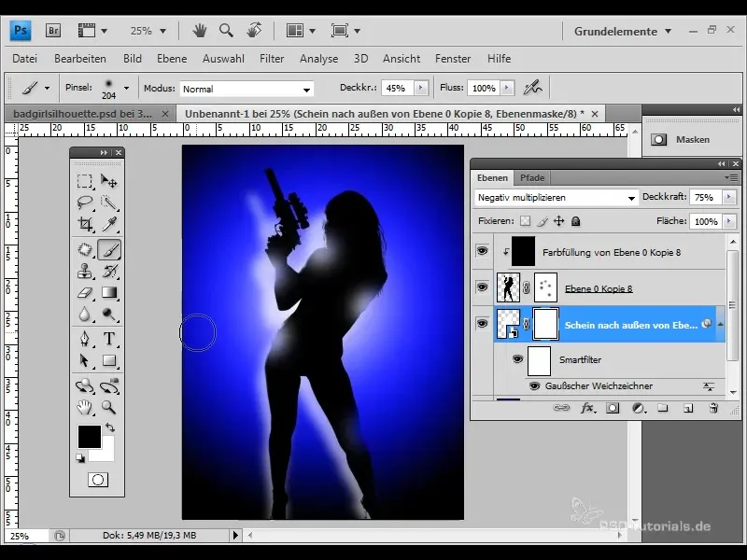This screenshot has width=747, height=560.
Task: Select the Path Selection tool
Action: click(85, 360)
